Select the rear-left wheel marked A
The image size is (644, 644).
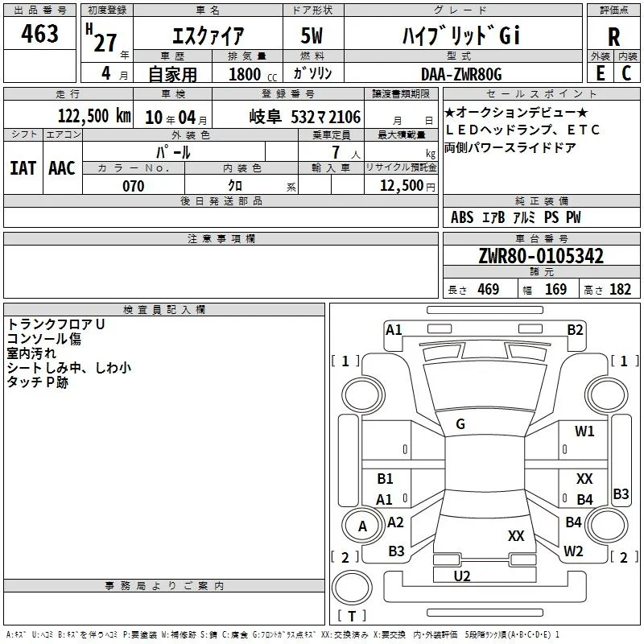coord(363,526)
